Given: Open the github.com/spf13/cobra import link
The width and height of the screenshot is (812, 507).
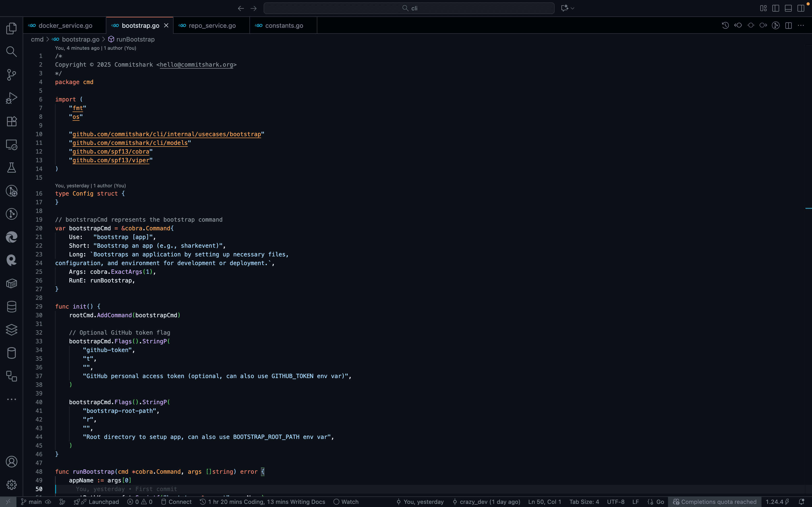Looking at the screenshot, I should coord(111,152).
